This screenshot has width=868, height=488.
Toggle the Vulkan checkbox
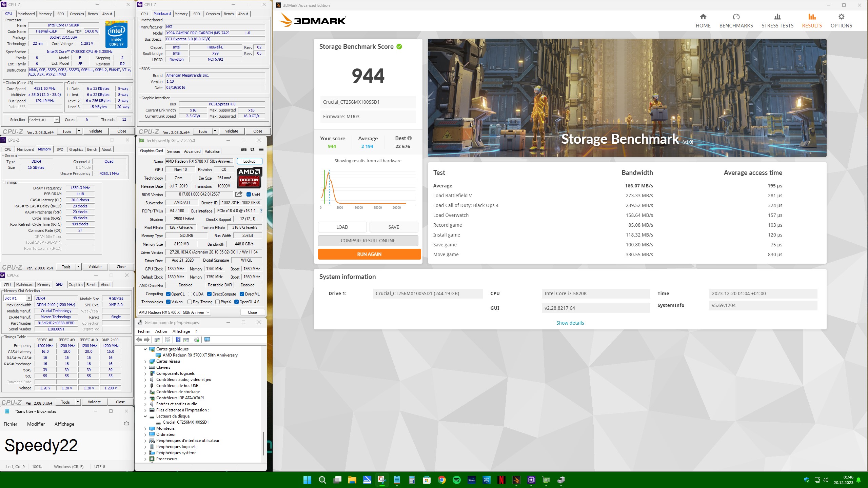point(168,302)
